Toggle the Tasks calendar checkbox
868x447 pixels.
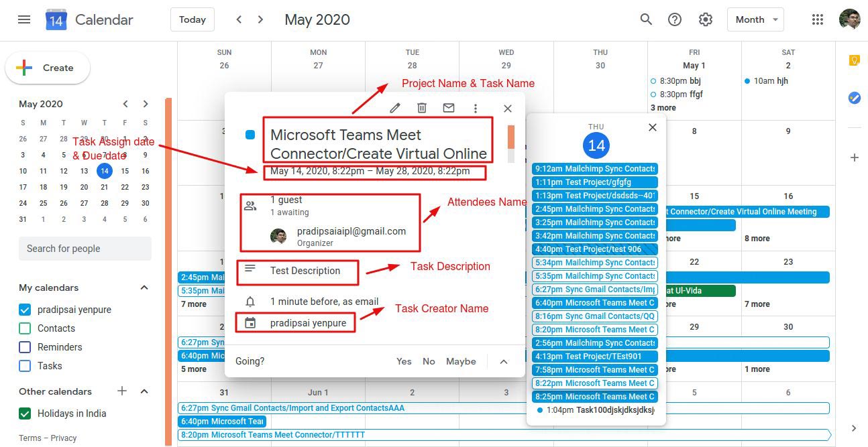coord(25,366)
